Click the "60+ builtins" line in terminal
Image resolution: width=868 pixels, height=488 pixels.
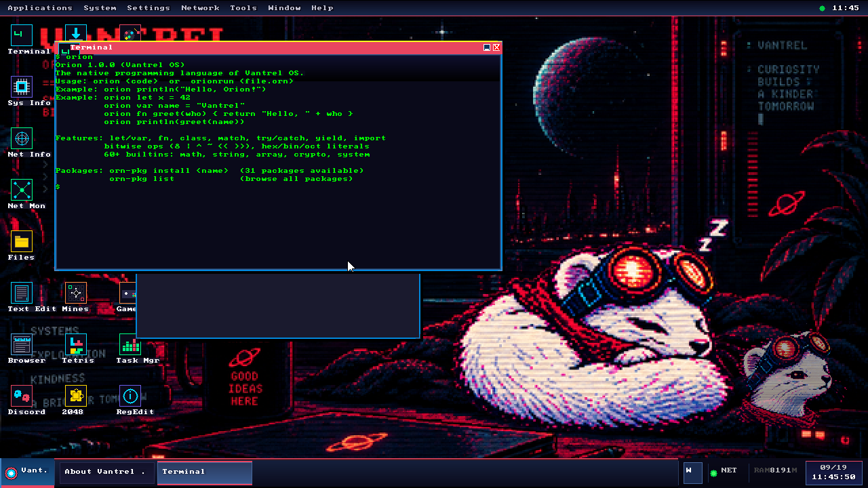click(x=237, y=155)
